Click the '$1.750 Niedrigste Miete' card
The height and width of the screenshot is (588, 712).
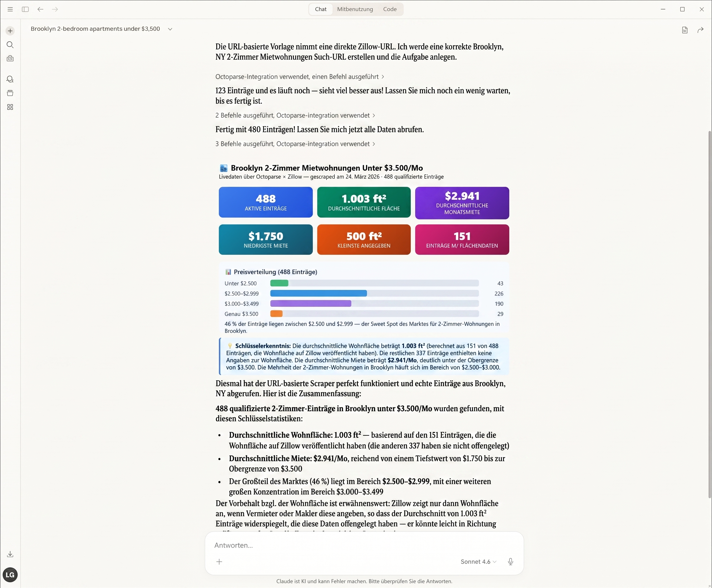[266, 239]
